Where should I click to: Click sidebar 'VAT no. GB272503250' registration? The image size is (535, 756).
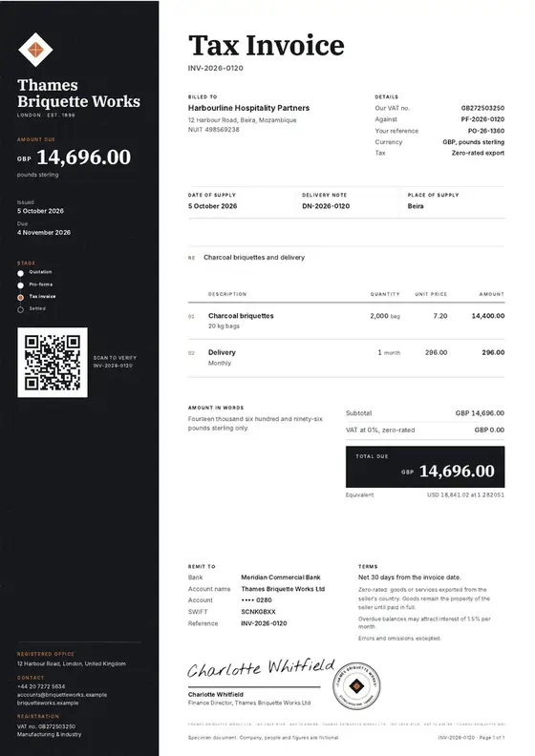tap(46, 726)
